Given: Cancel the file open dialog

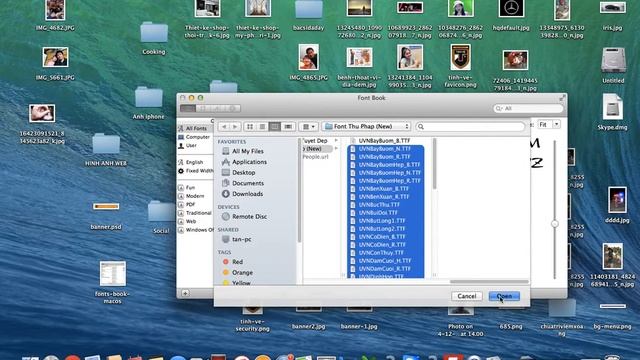Looking at the screenshot, I should (x=467, y=296).
